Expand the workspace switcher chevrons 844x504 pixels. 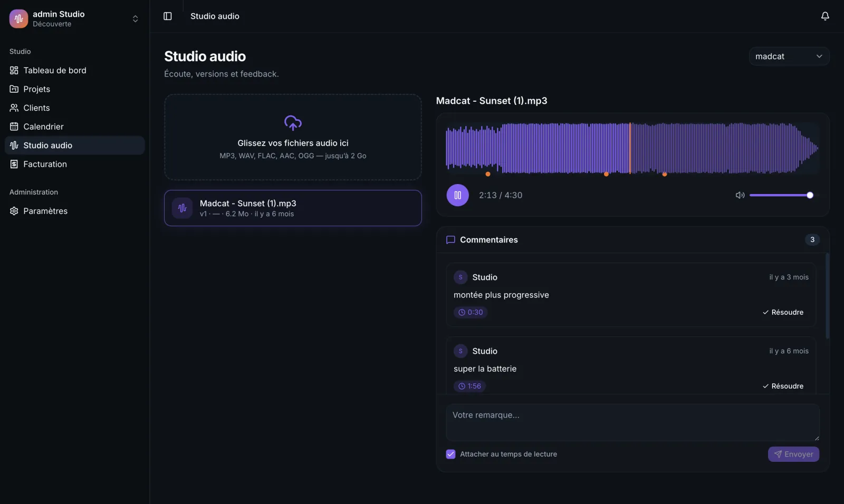pos(135,18)
